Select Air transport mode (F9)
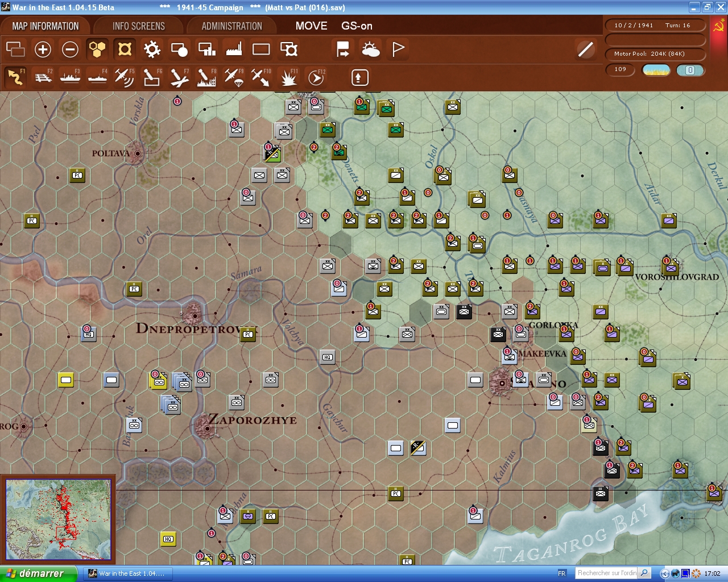The image size is (728, 582). click(234, 77)
